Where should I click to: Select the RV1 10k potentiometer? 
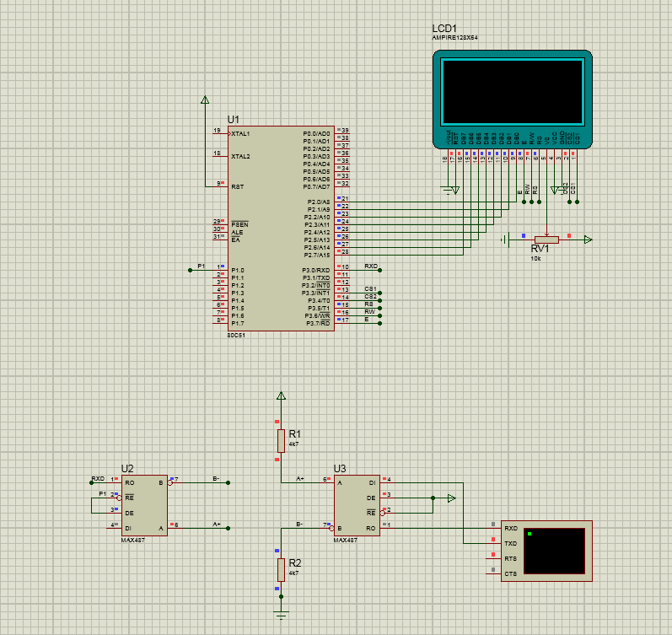[546, 239]
